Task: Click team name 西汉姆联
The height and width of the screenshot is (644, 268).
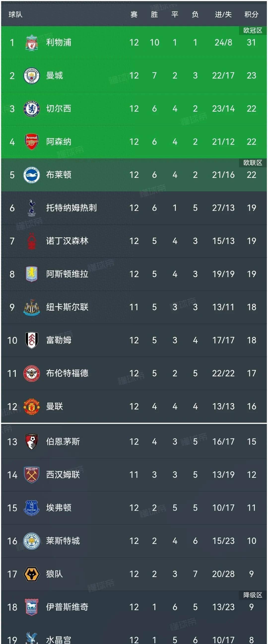Action: pos(63,475)
